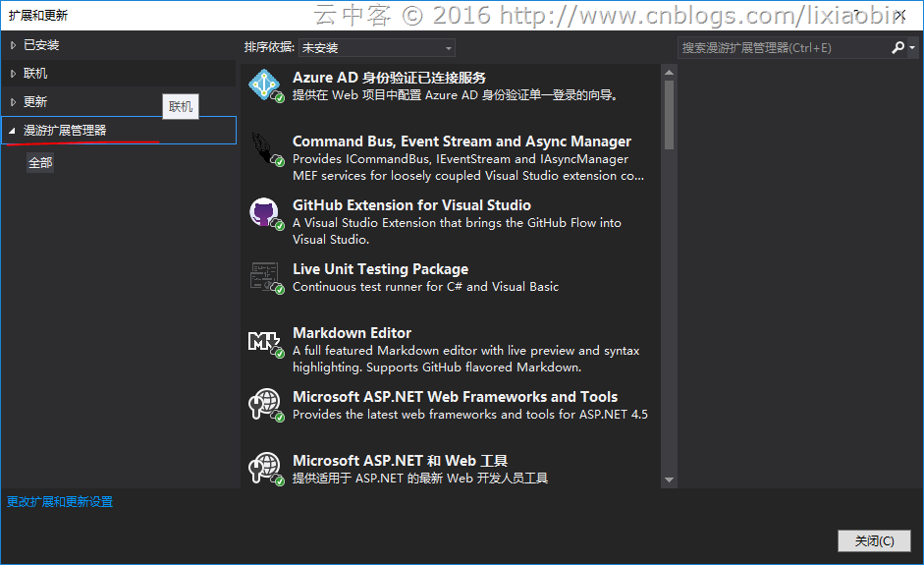The image size is (924, 565).
Task: Select the 联机 category label
Action: 35,73
